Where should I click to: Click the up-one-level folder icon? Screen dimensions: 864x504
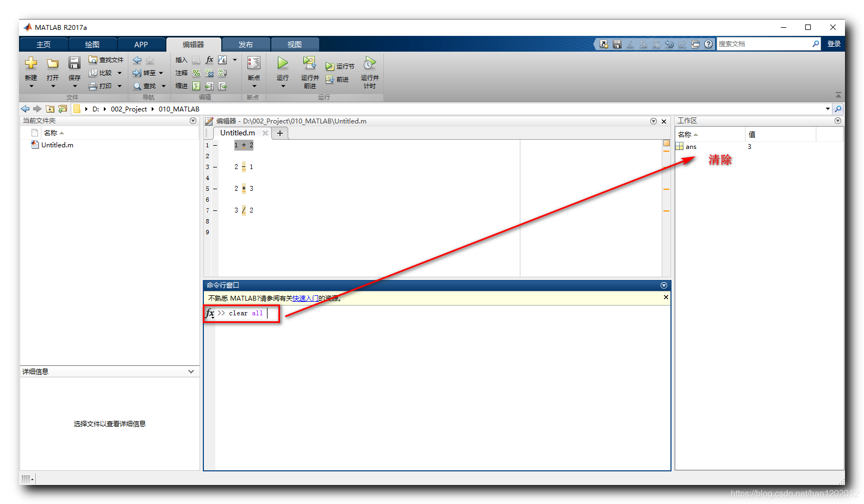[x=50, y=109]
